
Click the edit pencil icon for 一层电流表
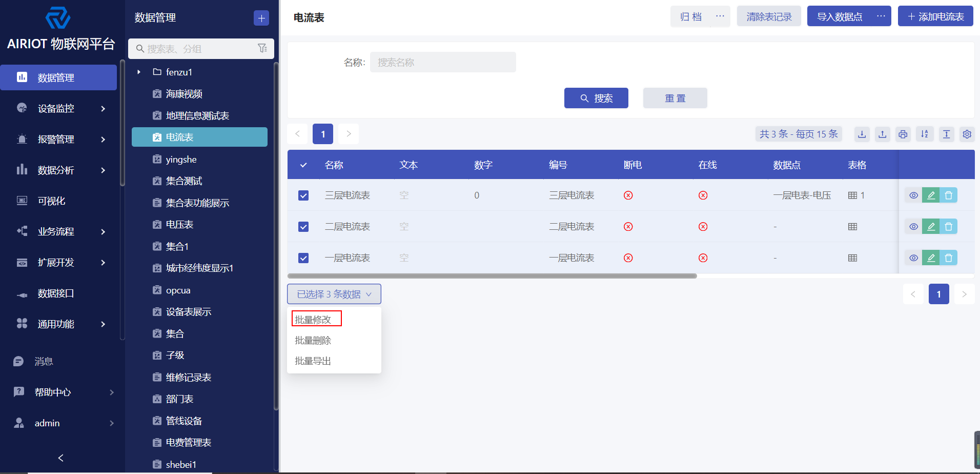931,258
